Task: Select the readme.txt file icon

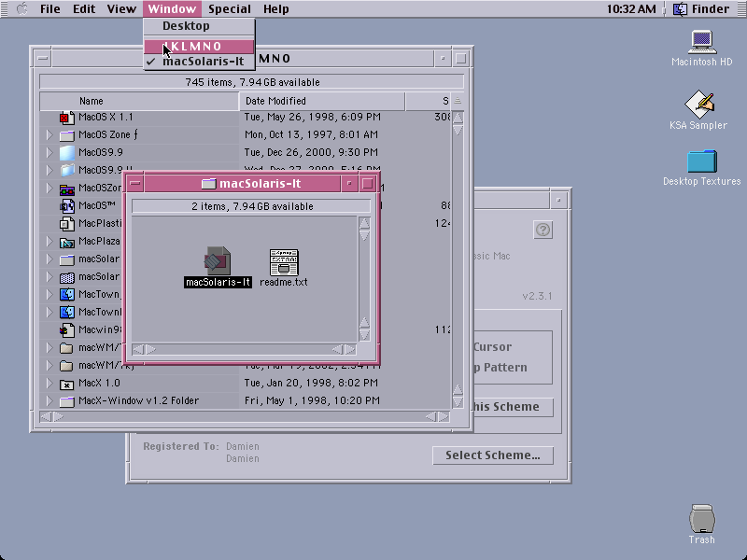Action: coord(284,262)
